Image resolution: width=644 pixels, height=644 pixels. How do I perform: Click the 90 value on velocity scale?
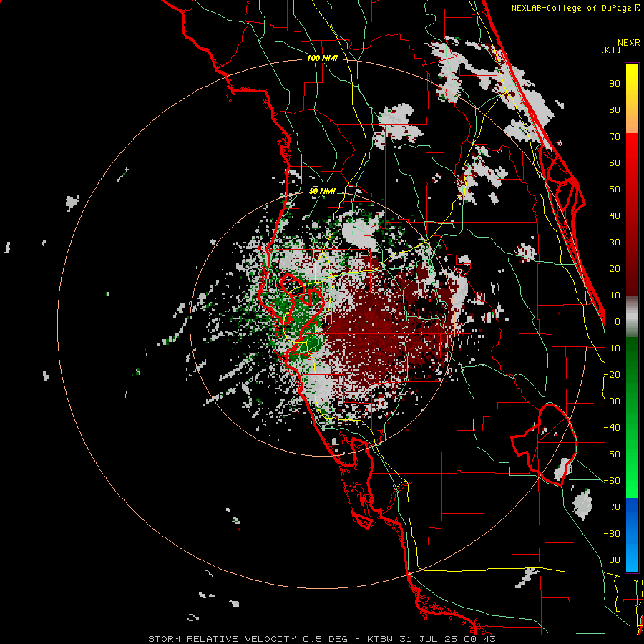coord(615,84)
